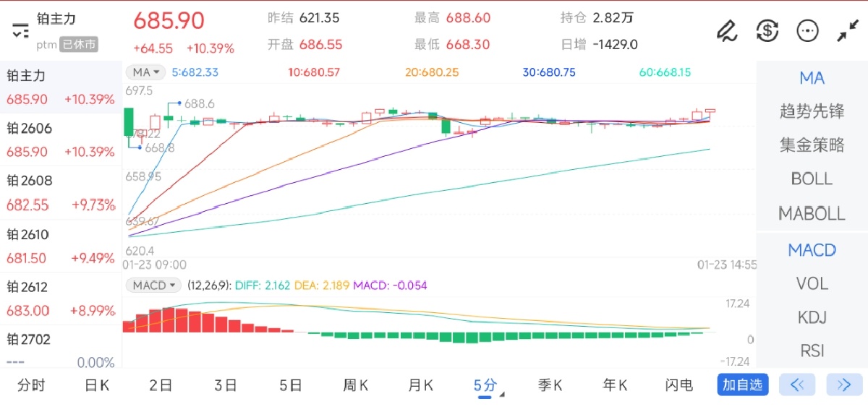Screen dimensions: 868x412
Task: Select the MA indicator in right panel
Action: 812,78
